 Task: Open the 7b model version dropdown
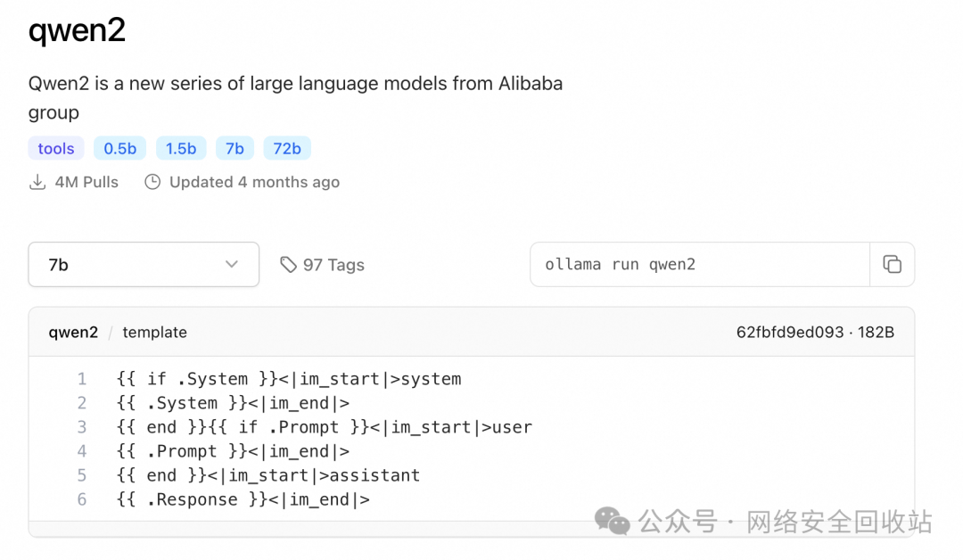click(x=144, y=264)
